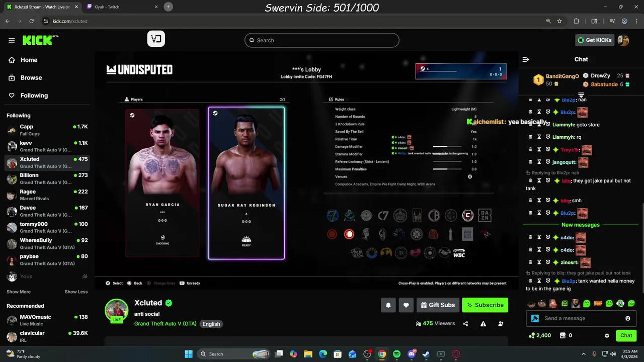Open kevv channel in Following list
Image resolution: width=644 pixels, height=362 pixels.
47,146
